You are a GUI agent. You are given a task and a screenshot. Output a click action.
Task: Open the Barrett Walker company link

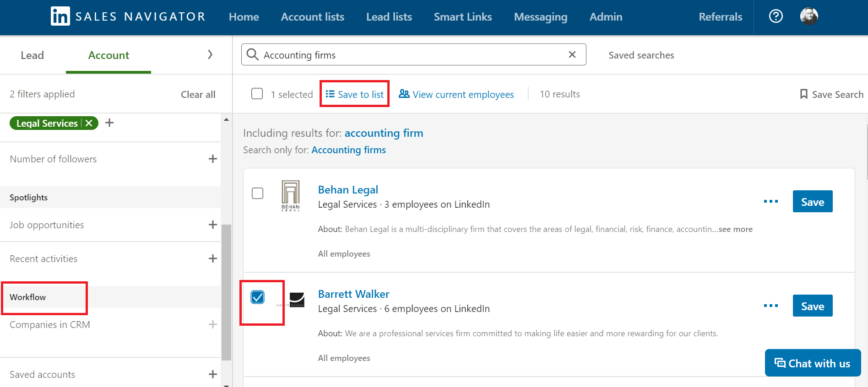354,294
